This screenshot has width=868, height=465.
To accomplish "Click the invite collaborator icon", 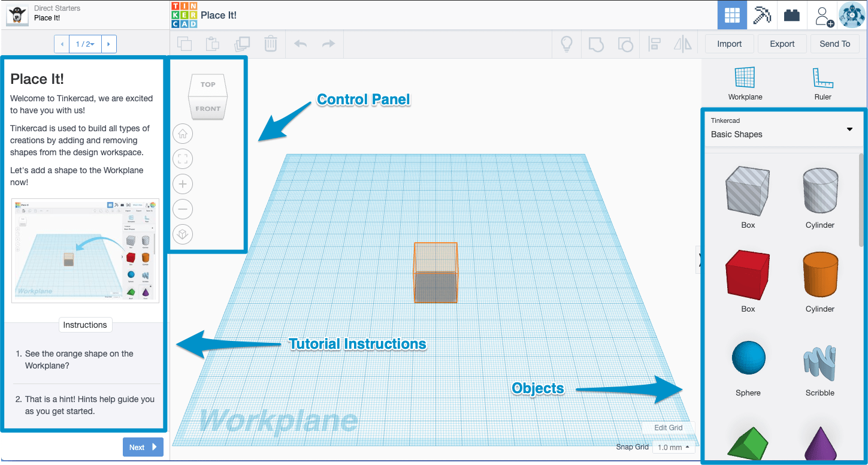I will click(822, 14).
